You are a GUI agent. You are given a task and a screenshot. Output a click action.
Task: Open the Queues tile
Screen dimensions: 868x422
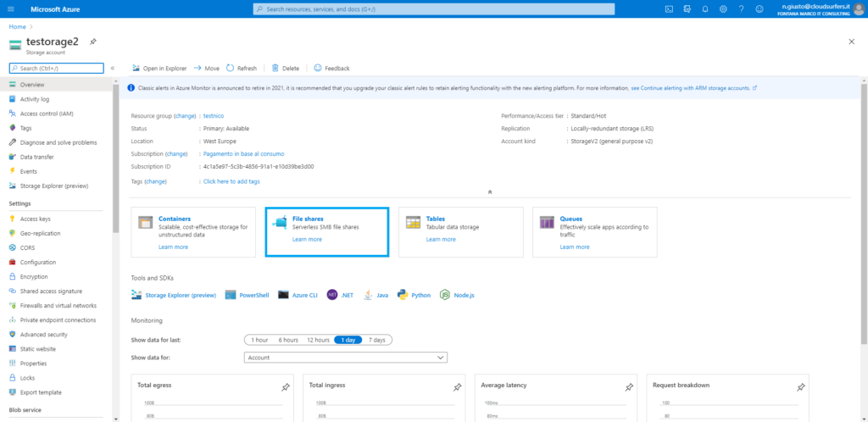pyautogui.click(x=594, y=232)
